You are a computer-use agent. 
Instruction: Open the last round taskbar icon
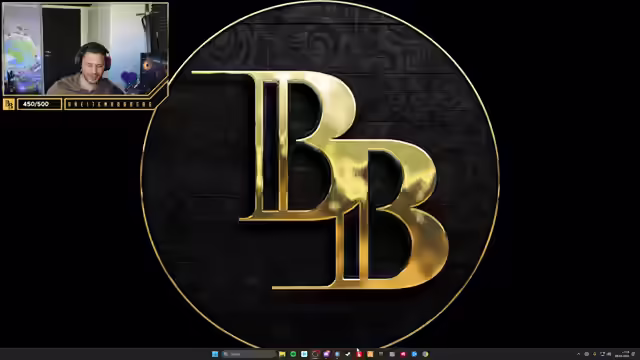click(x=425, y=354)
